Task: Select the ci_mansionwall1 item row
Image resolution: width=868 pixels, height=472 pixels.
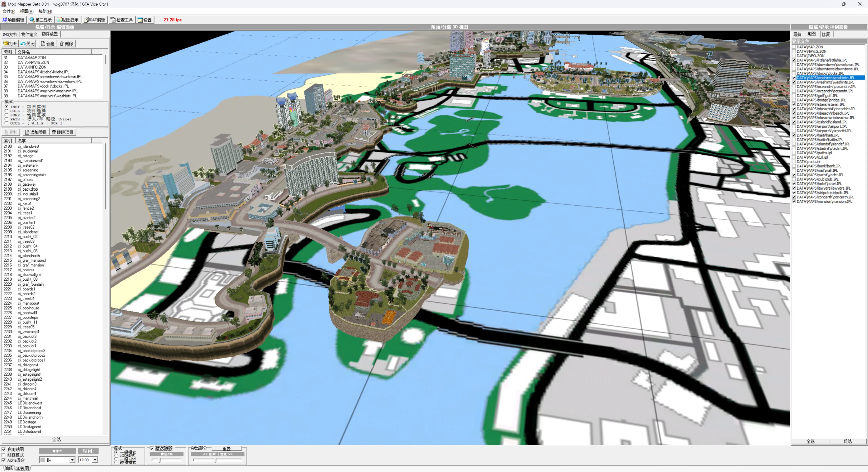Action: (x=30, y=161)
